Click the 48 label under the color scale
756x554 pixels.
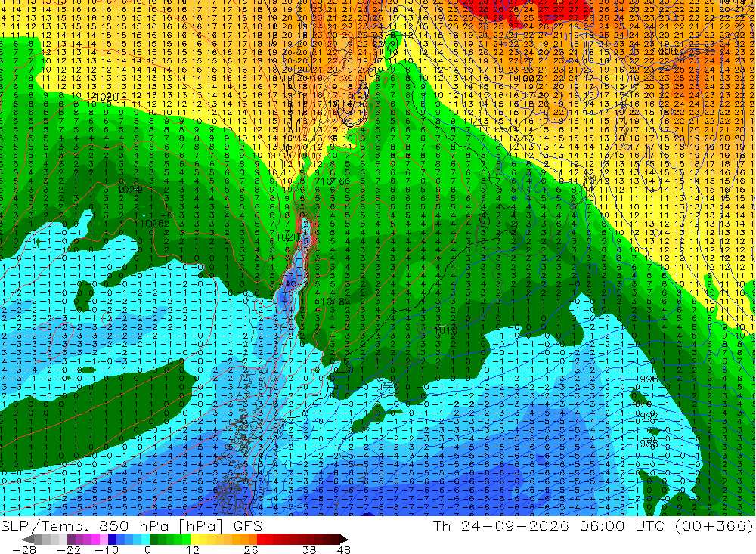(x=343, y=550)
